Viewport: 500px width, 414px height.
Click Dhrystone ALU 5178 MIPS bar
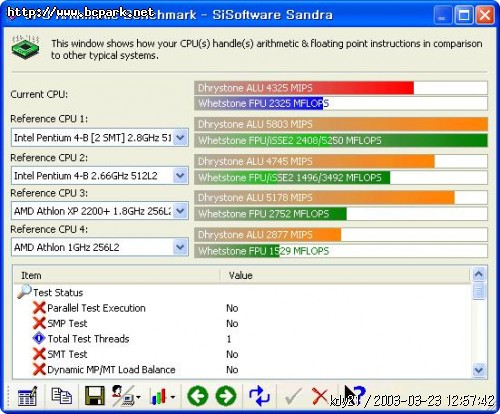tap(325, 198)
